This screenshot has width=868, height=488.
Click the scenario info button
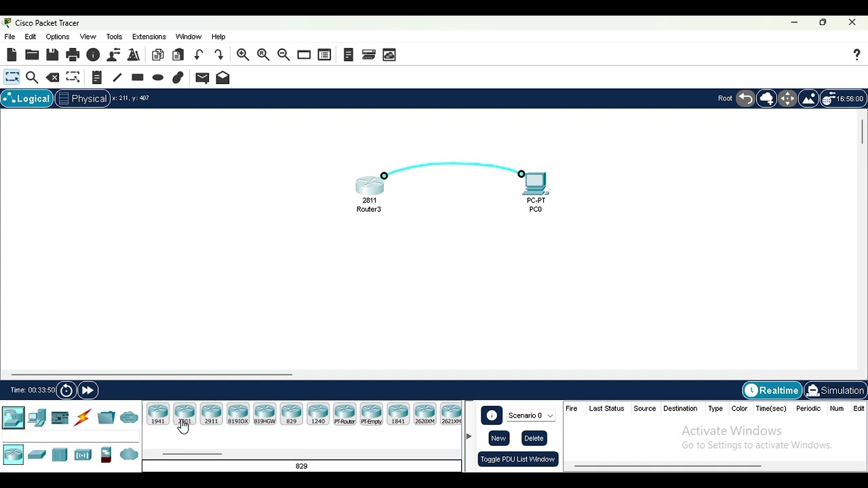pyautogui.click(x=492, y=415)
